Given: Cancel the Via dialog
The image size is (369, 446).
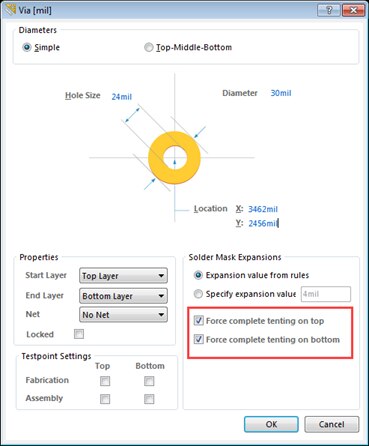Looking at the screenshot, I should coord(332,424).
